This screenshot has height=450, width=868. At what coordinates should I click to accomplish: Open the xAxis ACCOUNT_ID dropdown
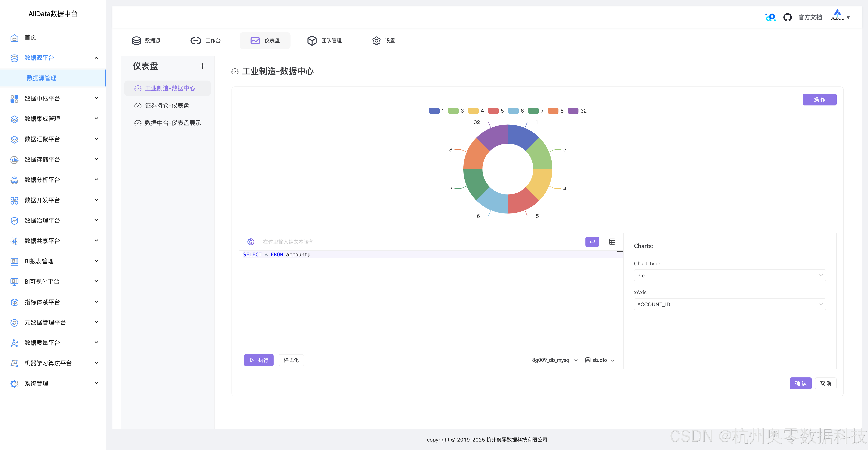click(729, 304)
